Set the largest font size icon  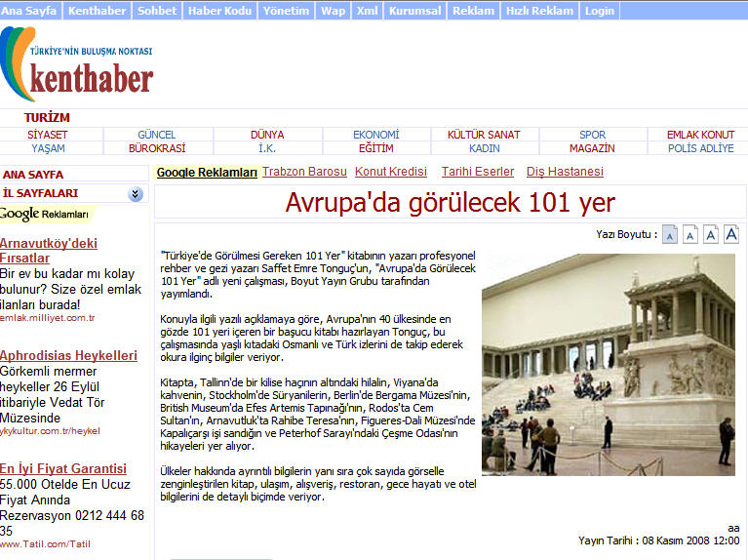[x=731, y=234]
